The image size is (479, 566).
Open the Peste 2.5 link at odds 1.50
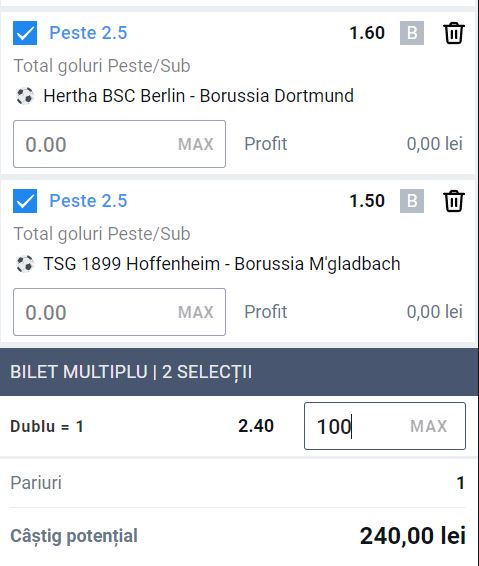pyautogui.click(x=88, y=201)
